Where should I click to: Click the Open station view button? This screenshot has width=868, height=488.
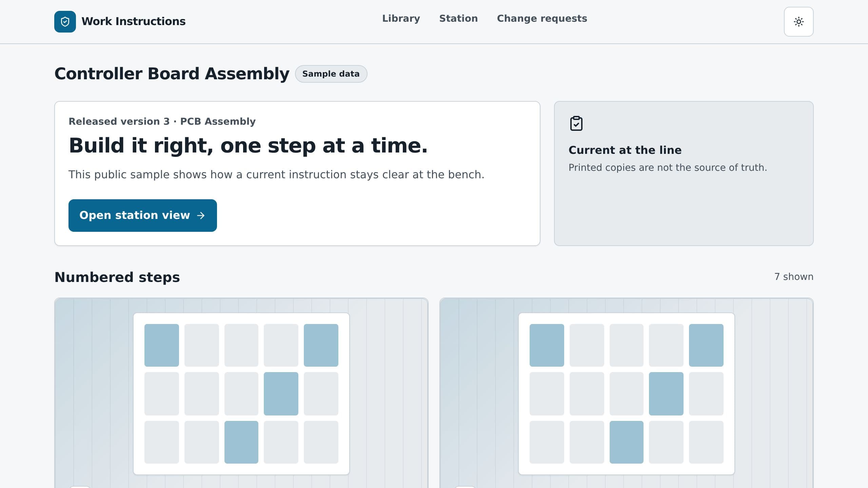click(x=143, y=216)
